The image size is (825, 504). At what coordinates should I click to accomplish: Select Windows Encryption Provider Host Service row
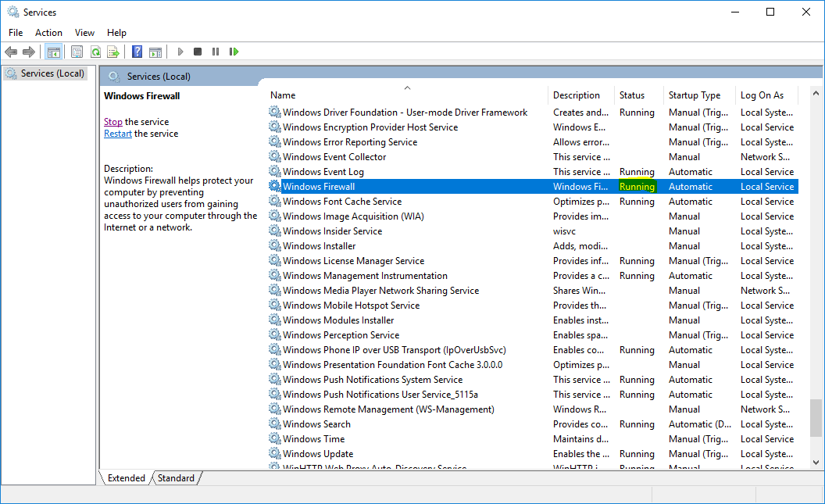click(x=533, y=127)
